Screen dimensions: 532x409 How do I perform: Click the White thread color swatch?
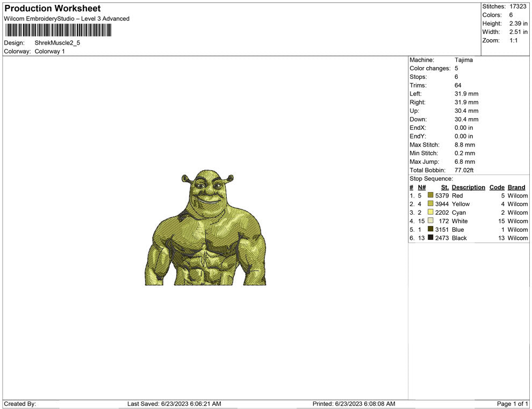click(430, 221)
